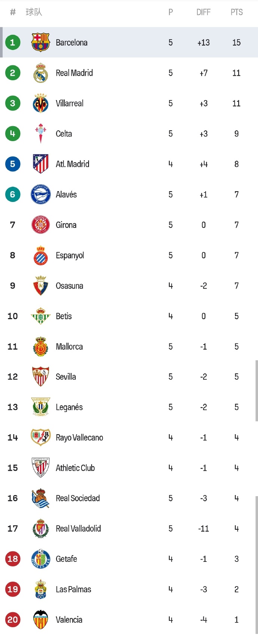258x644 pixels.
Task: Click the Espanyol team badge
Action: pos(40,255)
